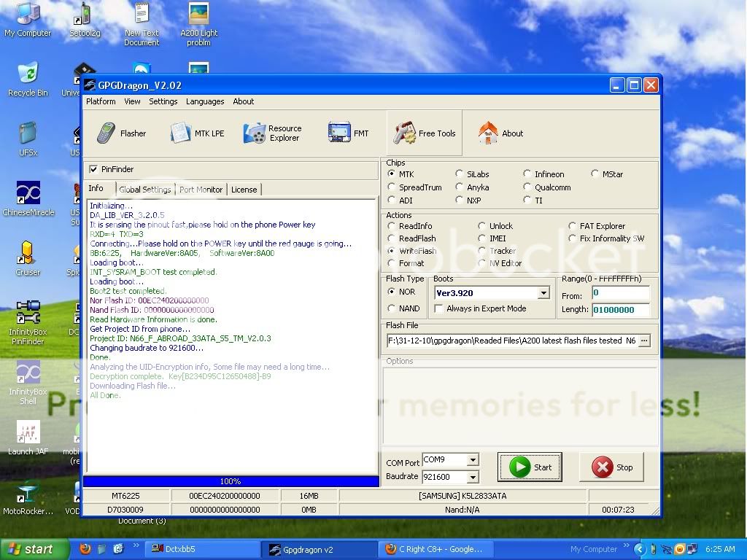Click the Project ID line in log
The height and width of the screenshot is (560, 747).
pyautogui.click(x=181, y=338)
